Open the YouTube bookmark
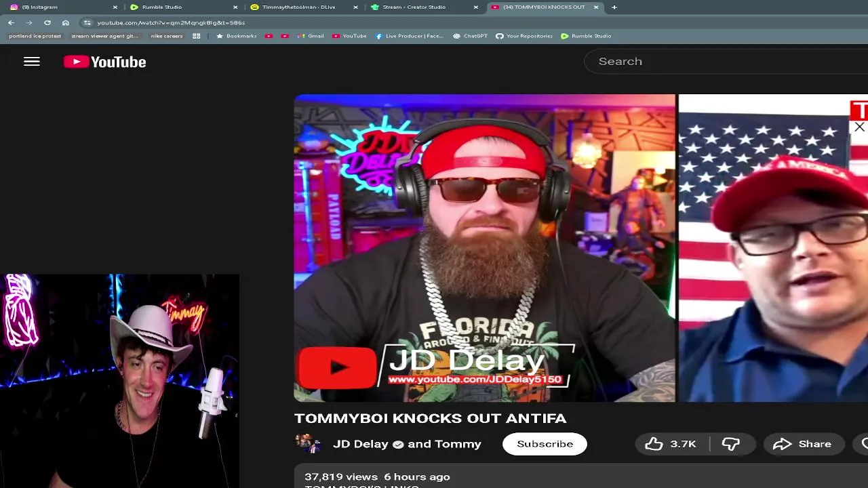 pos(349,36)
